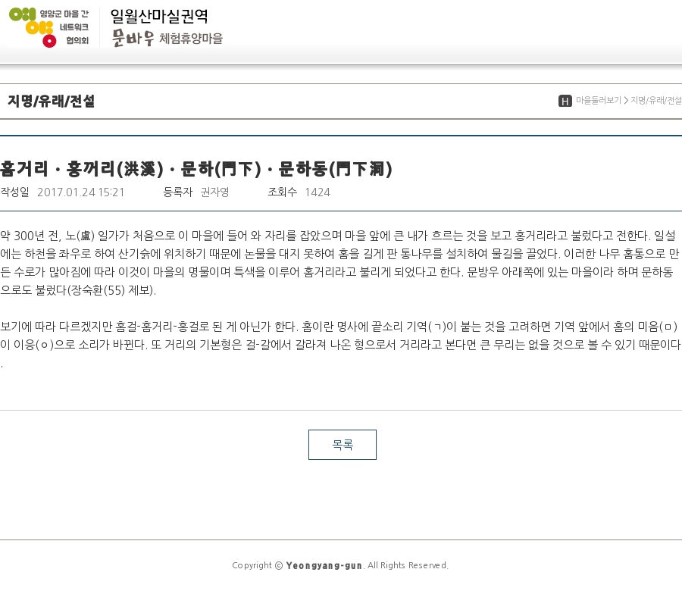Click the 등록자 label
The image size is (682, 616).
tap(177, 192)
